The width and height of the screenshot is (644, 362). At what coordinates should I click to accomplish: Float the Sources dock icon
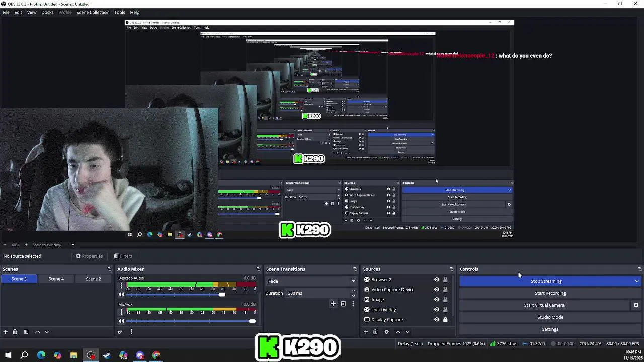click(x=451, y=269)
